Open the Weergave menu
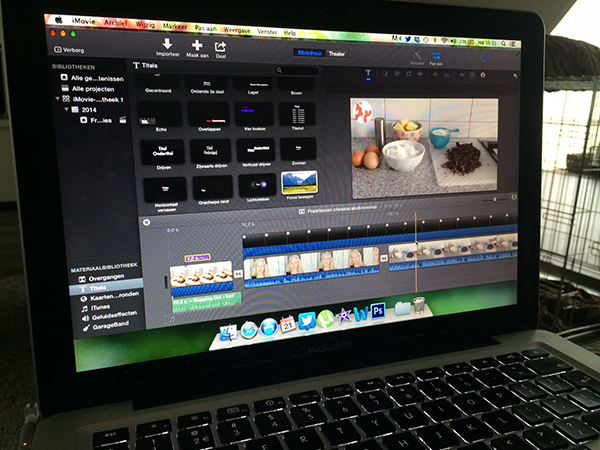 point(237,30)
